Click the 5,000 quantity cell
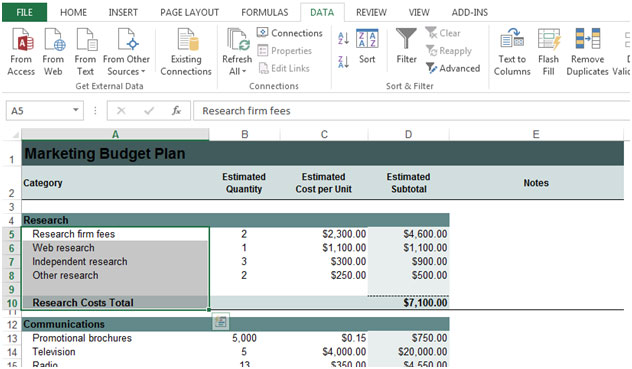 click(244, 338)
